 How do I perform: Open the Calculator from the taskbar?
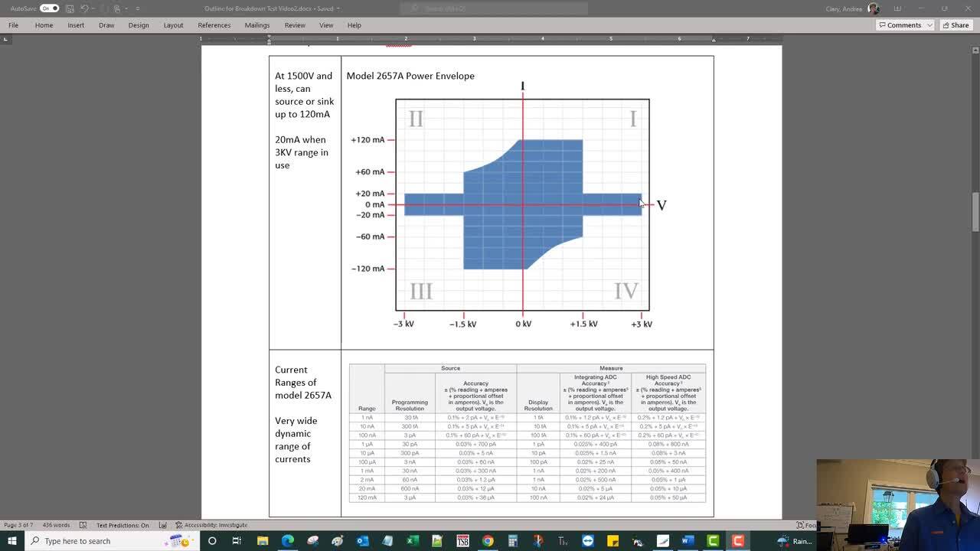click(x=513, y=541)
